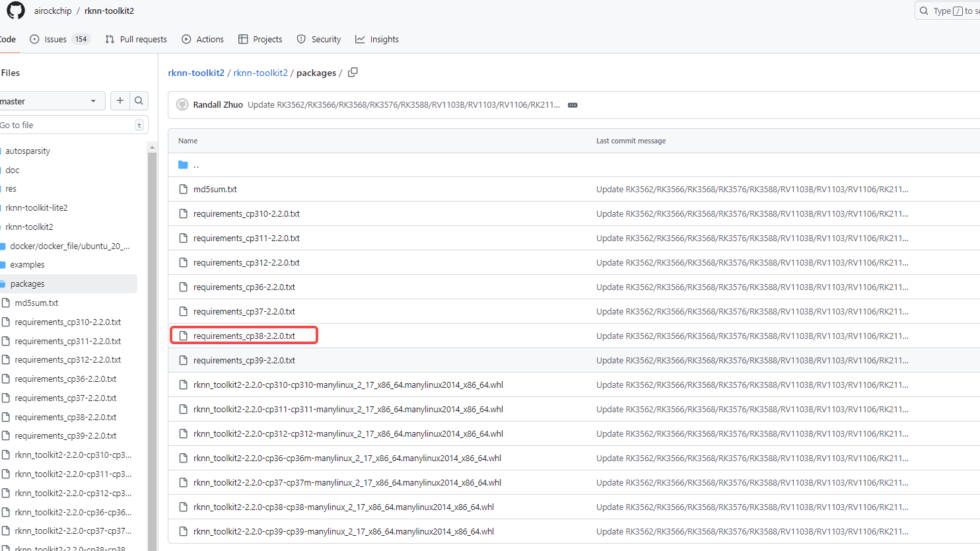980x551 pixels.
Task: Open rknn_toolkit2 cp37m whl file in main list
Action: [x=347, y=482]
